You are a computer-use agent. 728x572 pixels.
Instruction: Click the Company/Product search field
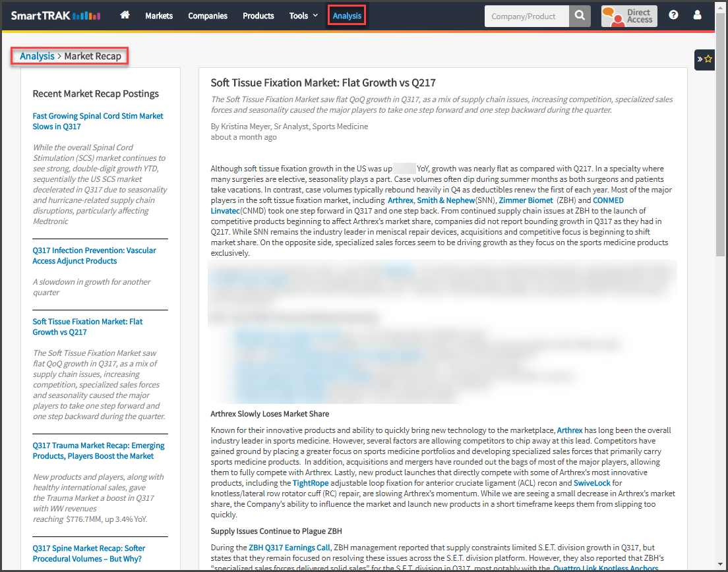coord(526,16)
